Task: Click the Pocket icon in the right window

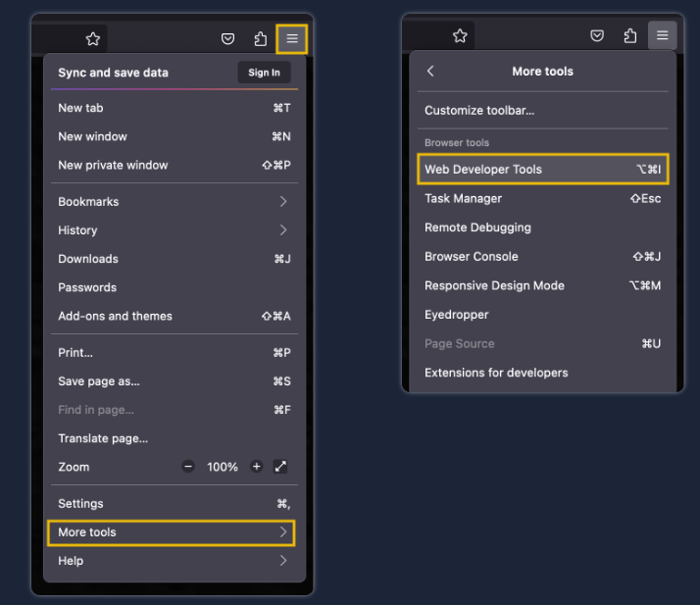Action: point(597,36)
